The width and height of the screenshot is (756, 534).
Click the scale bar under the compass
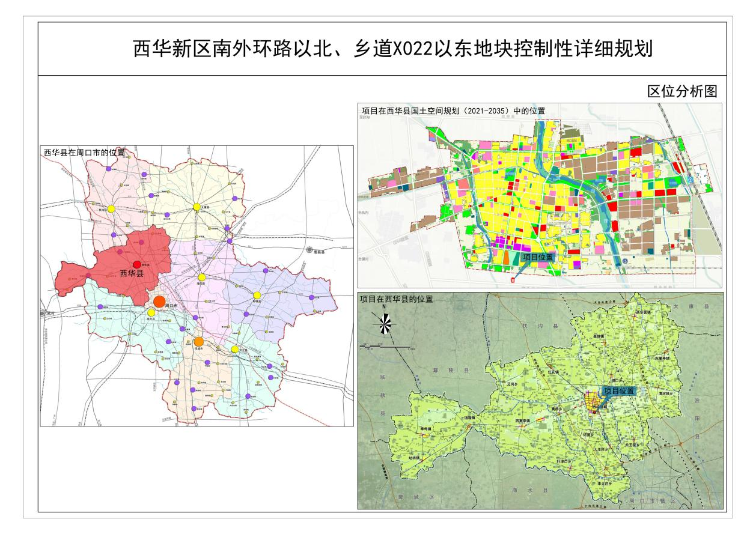tap(388, 347)
